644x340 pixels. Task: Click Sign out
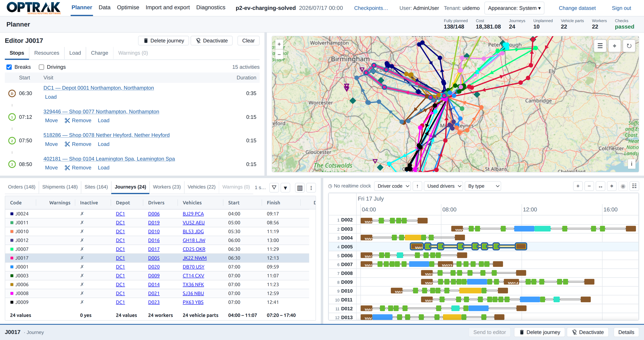tap(621, 8)
